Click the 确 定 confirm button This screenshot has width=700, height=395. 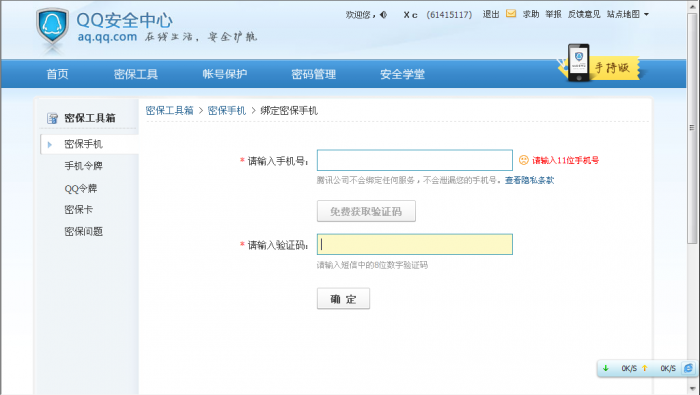click(x=343, y=299)
